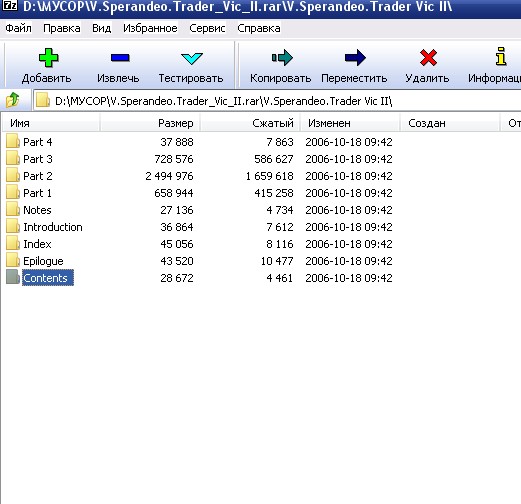Open the Правка menu
Viewport: 521px width, 504px height.
(62, 28)
